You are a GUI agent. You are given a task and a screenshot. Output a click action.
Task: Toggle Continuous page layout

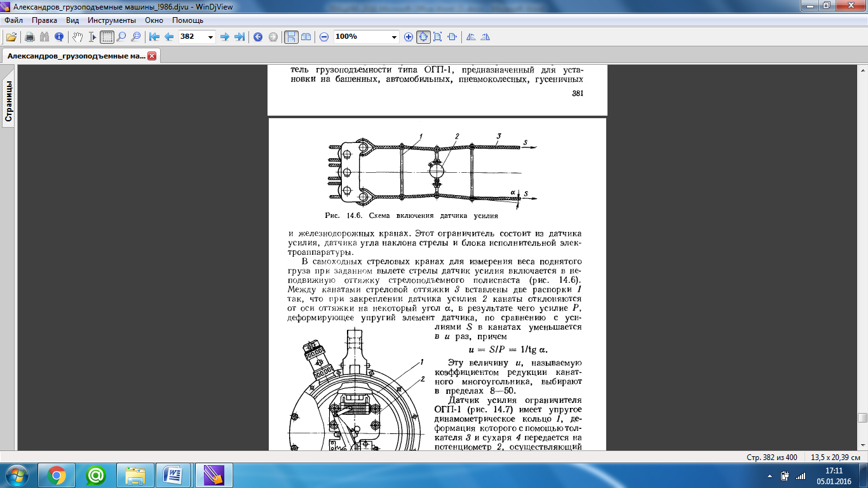[291, 37]
